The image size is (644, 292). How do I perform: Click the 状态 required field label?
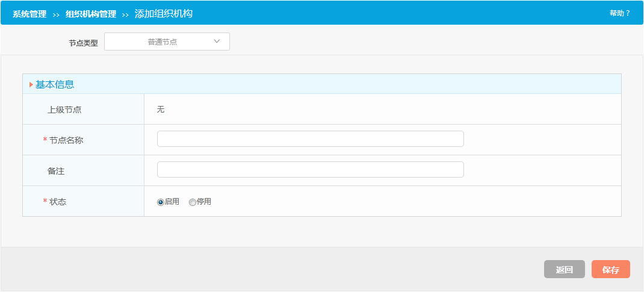[x=58, y=202]
